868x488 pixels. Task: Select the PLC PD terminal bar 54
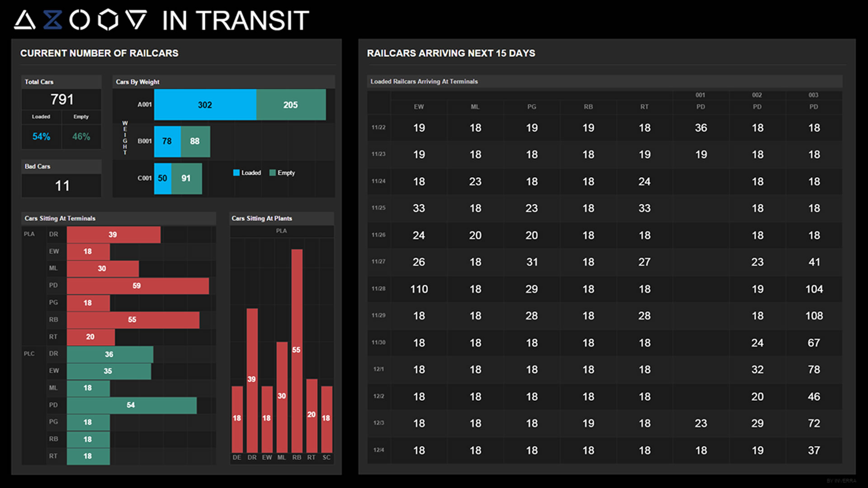(132, 405)
